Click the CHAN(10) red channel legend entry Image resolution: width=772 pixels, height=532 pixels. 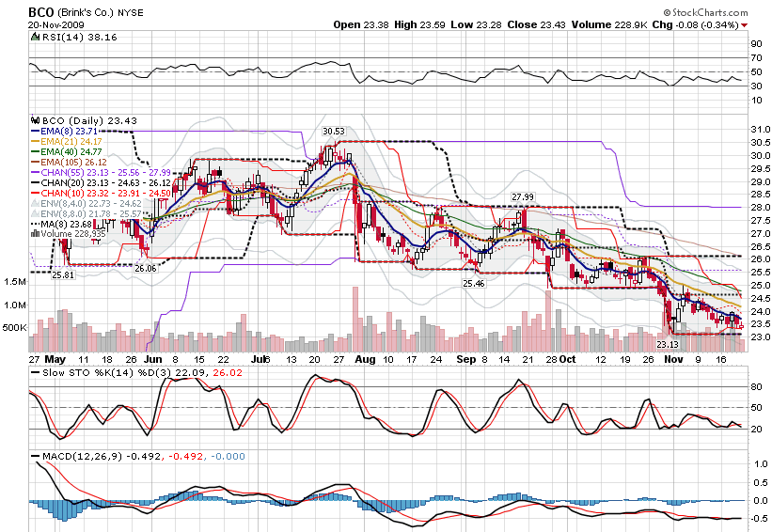101,194
